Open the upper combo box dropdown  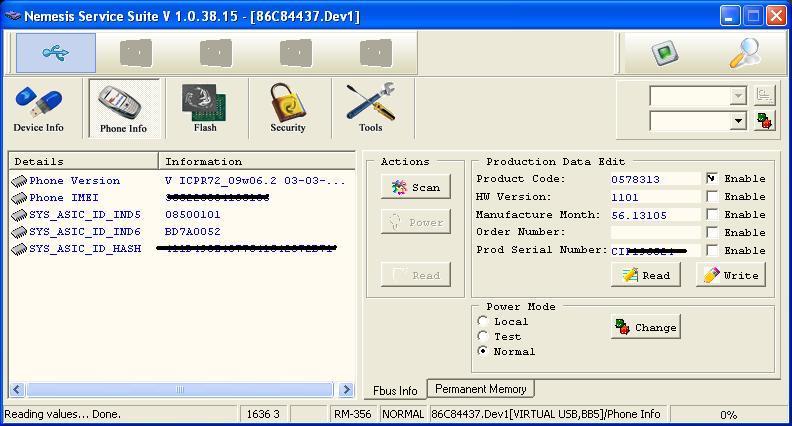(738, 96)
